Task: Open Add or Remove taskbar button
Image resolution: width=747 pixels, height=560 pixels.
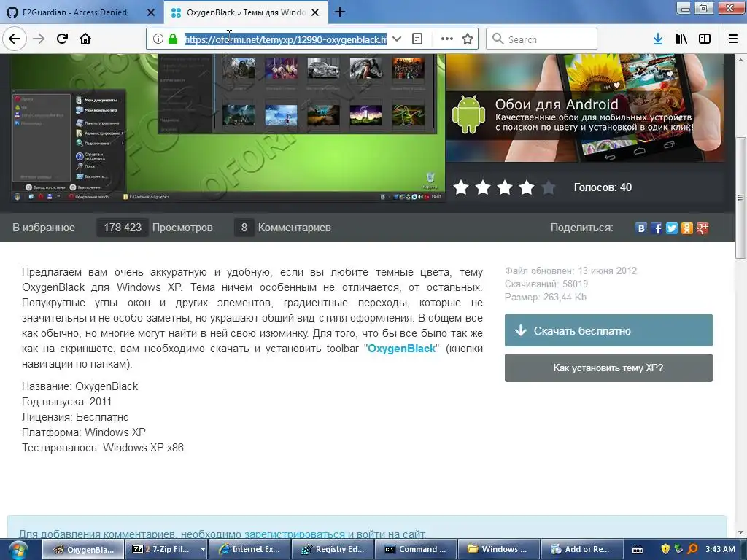Action: coord(582,549)
